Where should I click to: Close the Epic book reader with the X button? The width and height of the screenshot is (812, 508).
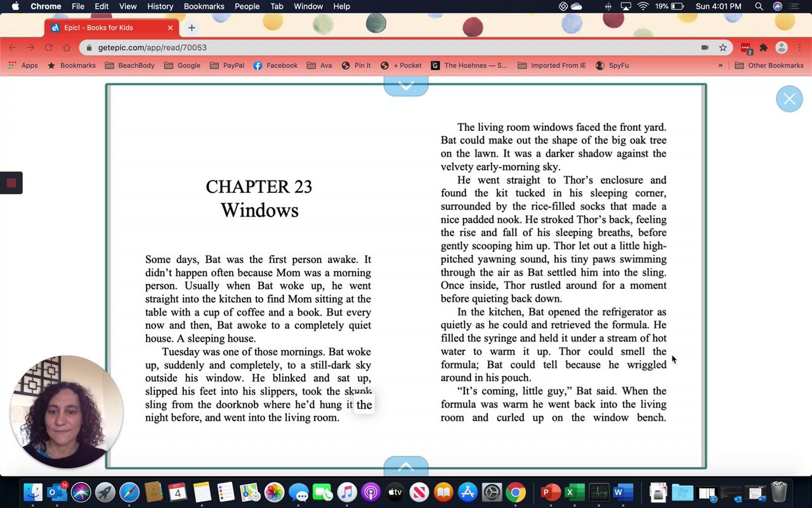[x=789, y=99]
